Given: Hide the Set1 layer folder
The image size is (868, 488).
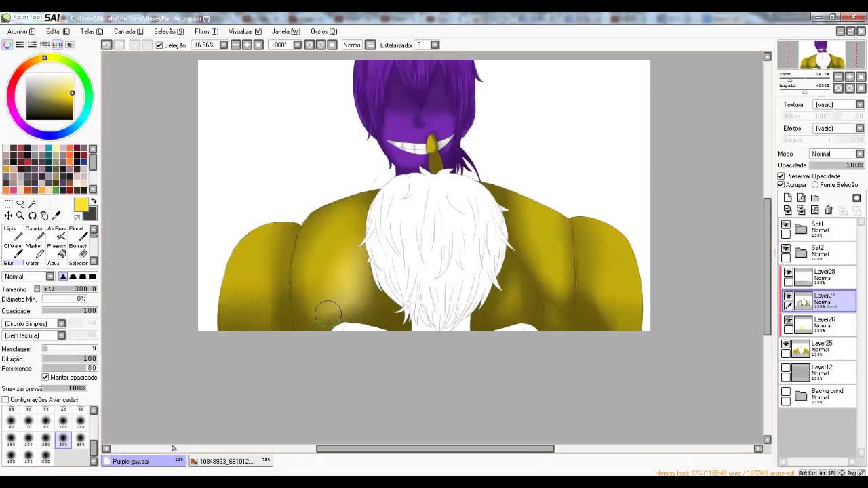Looking at the screenshot, I should (786, 225).
